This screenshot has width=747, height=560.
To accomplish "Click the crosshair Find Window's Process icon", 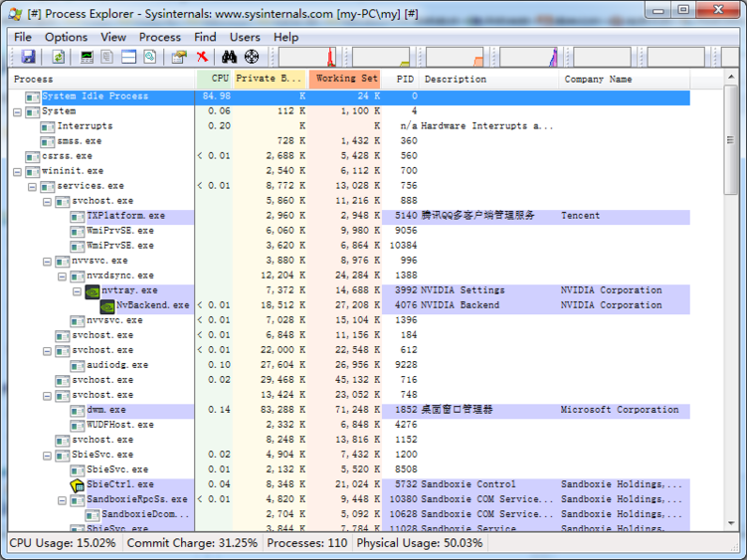I will coord(252,57).
